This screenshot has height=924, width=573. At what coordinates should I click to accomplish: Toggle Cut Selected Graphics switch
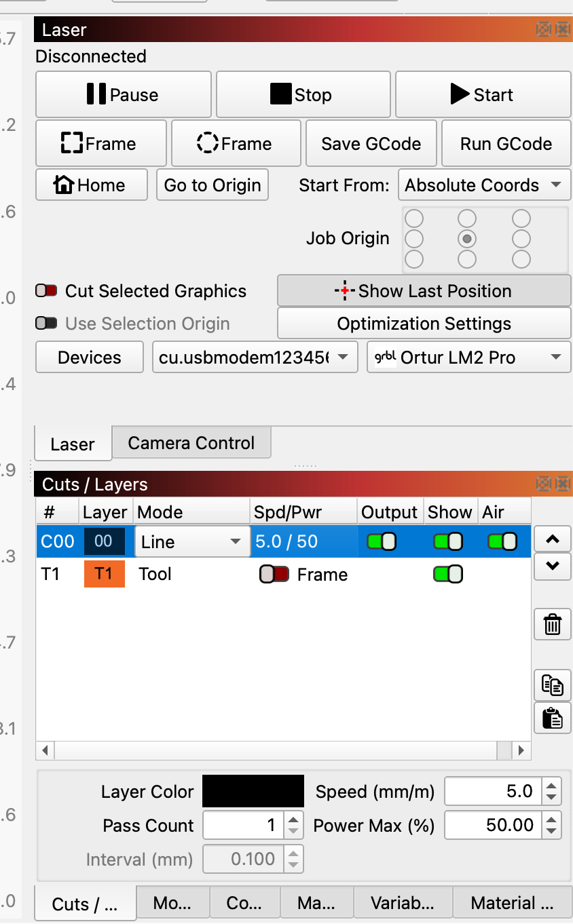(47, 291)
